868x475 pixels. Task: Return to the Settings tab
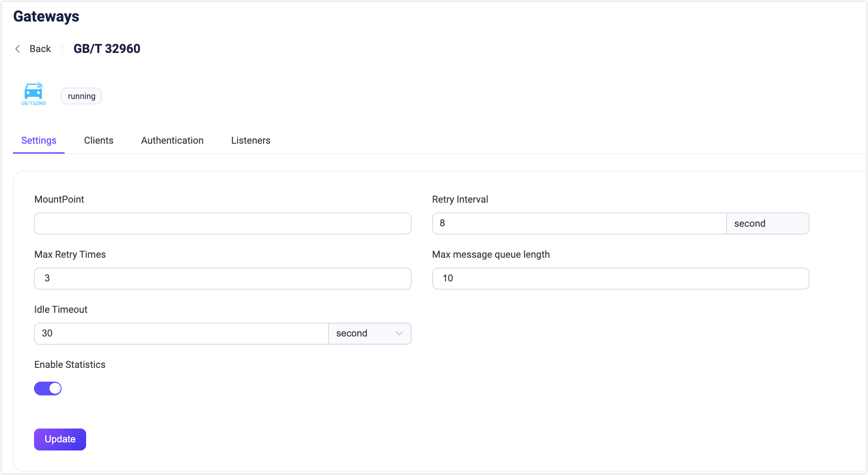coord(38,140)
